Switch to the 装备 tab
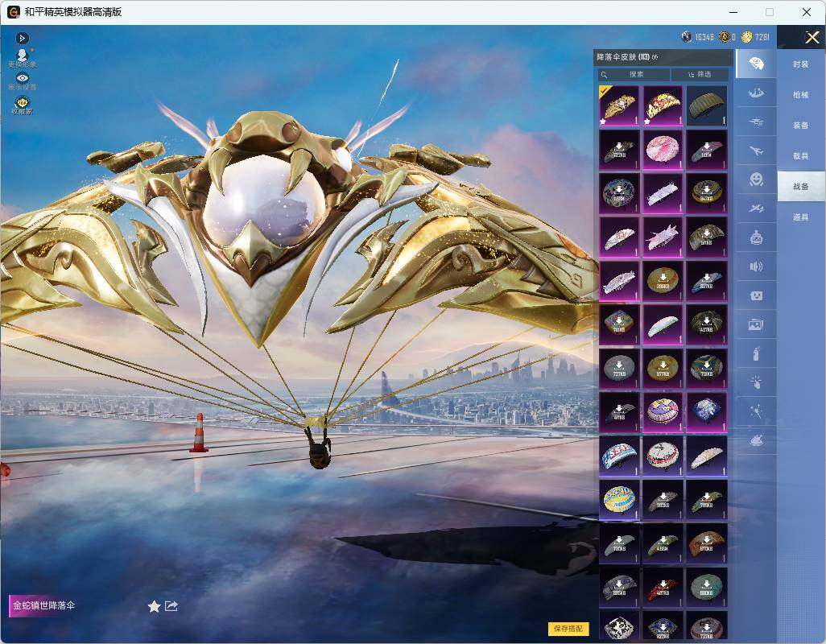This screenshot has width=826, height=644. pos(801,126)
